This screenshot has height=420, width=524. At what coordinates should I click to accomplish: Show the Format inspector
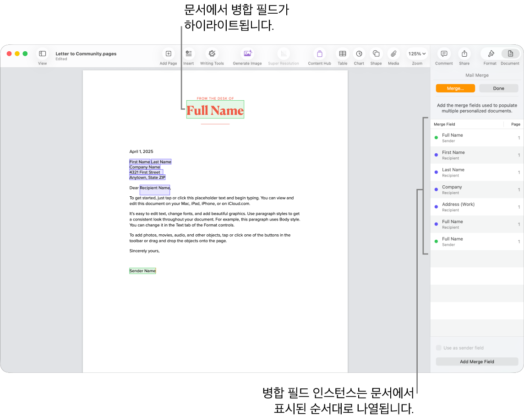coord(490,54)
